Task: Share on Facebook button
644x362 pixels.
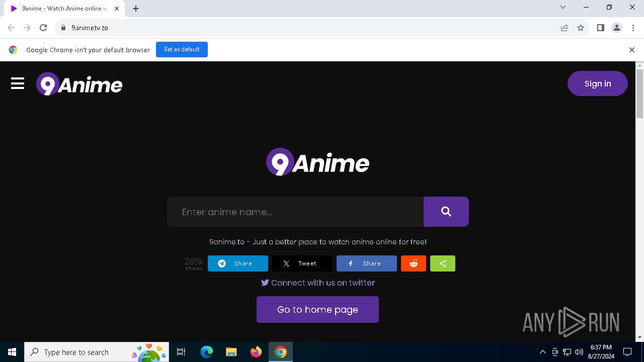Action: tap(367, 263)
